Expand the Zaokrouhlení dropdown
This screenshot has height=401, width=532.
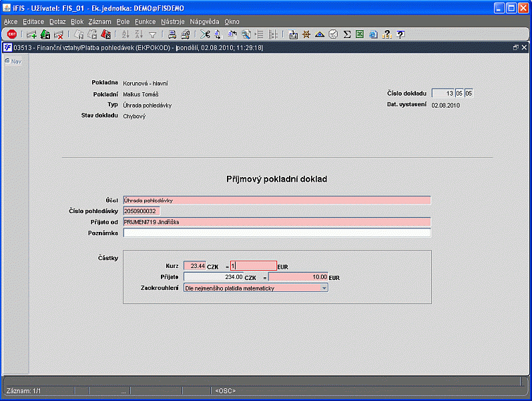pos(324,288)
